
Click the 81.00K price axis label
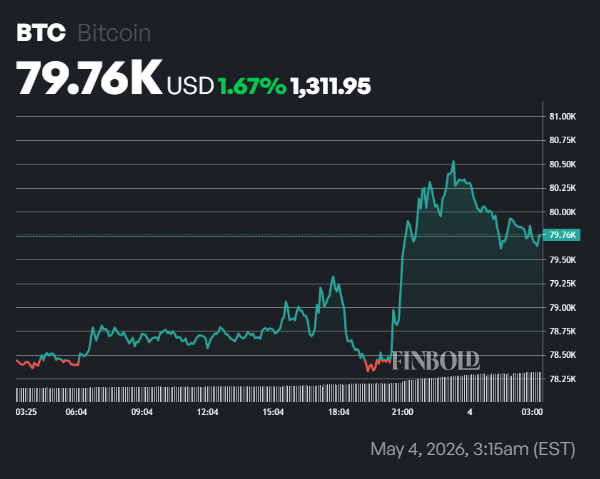tap(562, 117)
